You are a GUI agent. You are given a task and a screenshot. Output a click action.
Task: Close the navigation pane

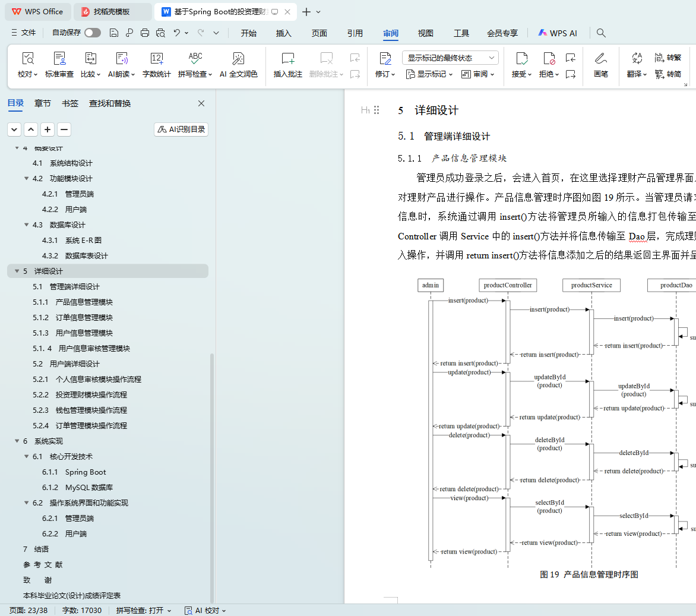coord(201,103)
